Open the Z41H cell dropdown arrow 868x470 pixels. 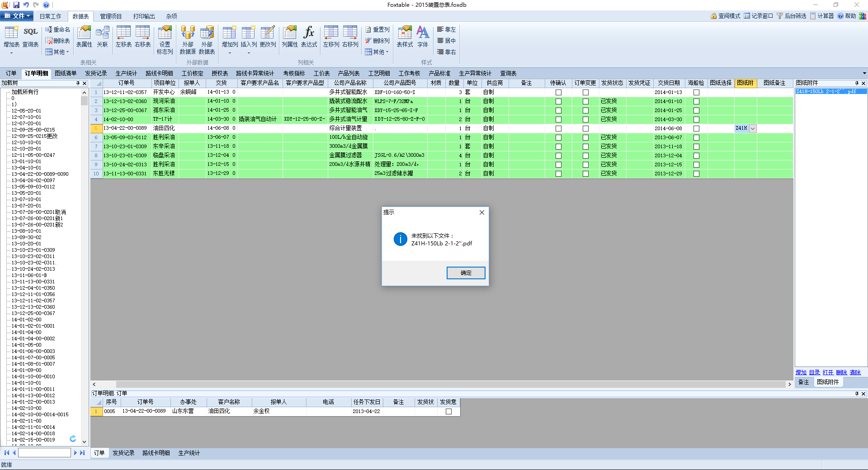753,128
